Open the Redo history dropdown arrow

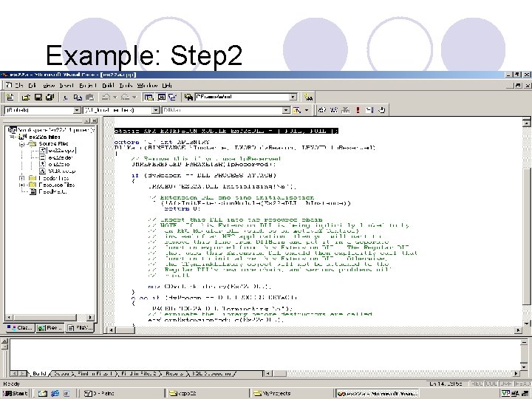[134, 98]
